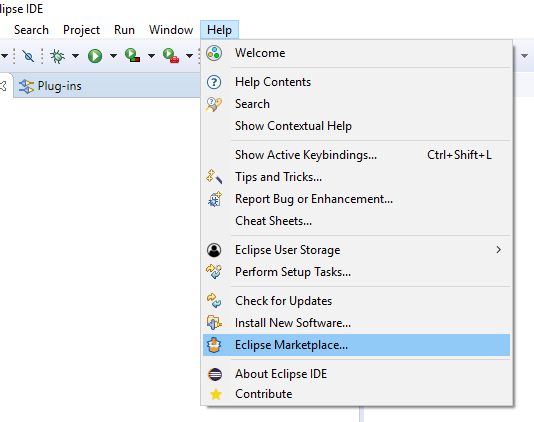Select Perform Setup Tasks

coord(356,272)
